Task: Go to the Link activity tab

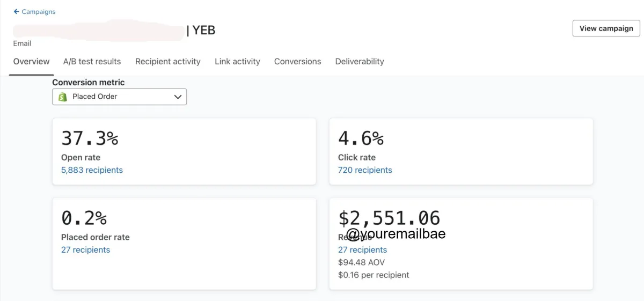Action: (x=237, y=62)
